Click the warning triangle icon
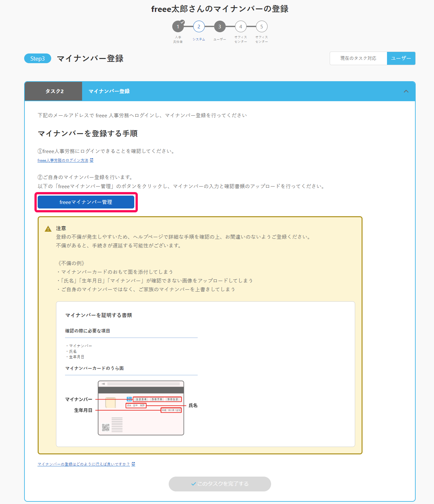This screenshot has height=504, width=434. point(48,229)
